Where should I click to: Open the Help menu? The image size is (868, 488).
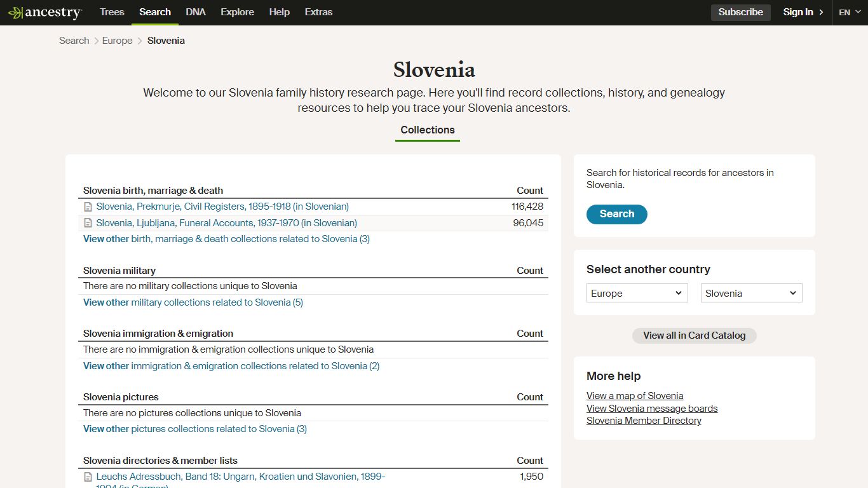[279, 12]
